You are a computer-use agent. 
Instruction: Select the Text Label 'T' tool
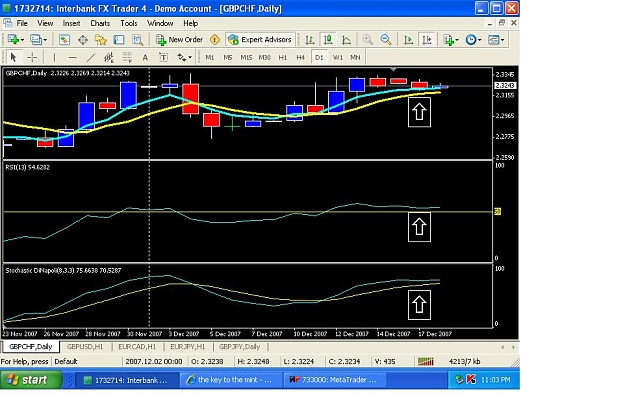click(163, 57)
